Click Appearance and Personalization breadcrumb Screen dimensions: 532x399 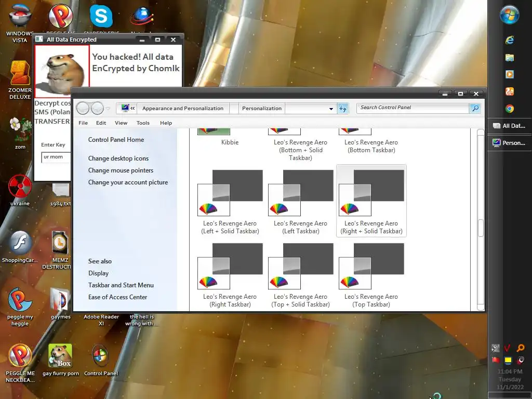tap(183, 108)
